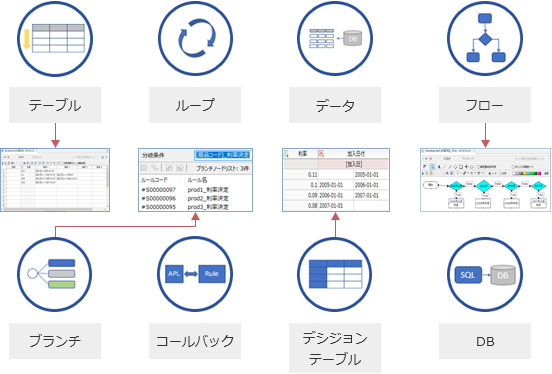Click the SQL to DB circle icon
Screen dimensions: 552x374
pos(485,274)
